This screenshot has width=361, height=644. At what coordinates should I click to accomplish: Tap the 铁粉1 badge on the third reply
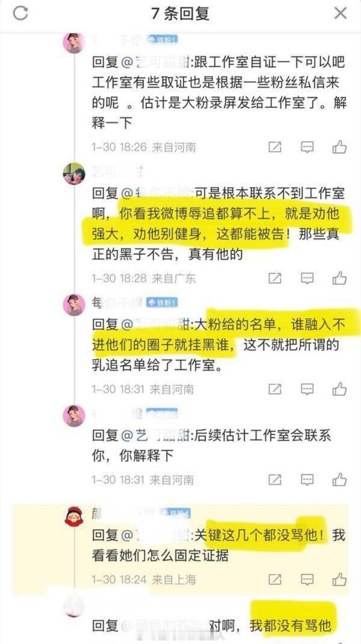point(162,303)
